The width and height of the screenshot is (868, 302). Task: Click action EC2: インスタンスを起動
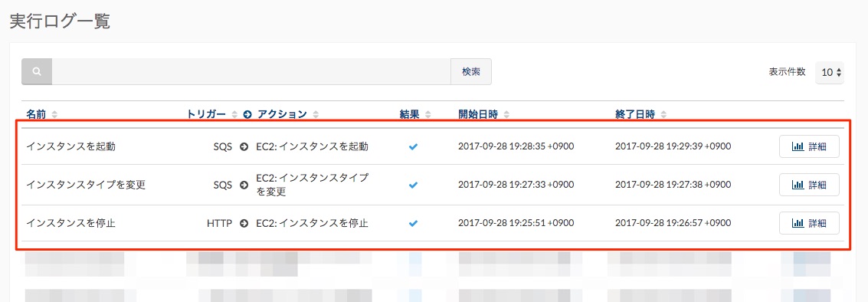[x=313, y=147]
